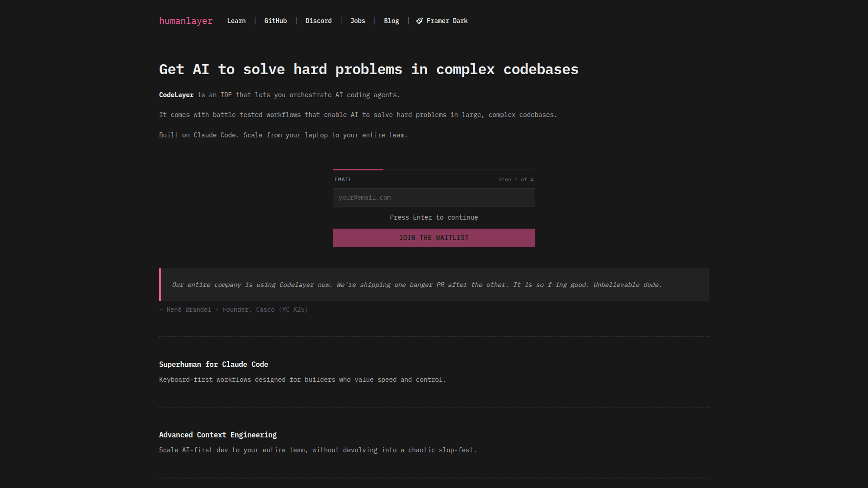Click the paintbrush theme icon

pyautogui.click(x=420, y=21)
